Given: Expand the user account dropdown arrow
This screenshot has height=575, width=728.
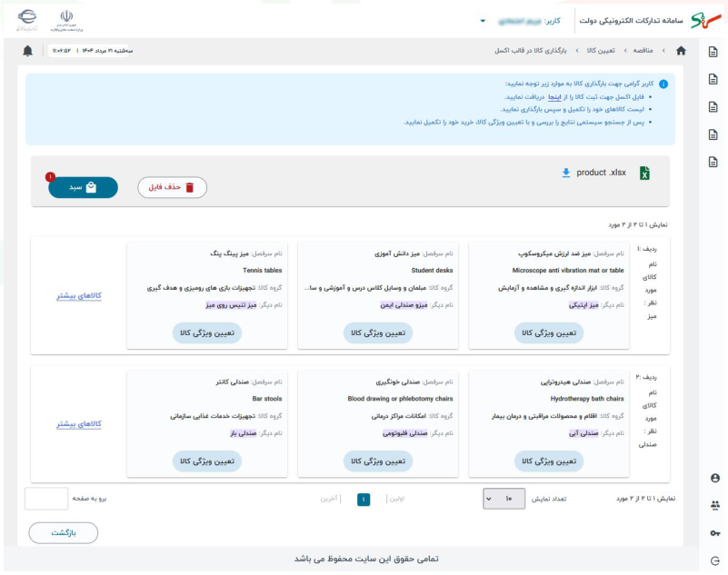Looking at the screenshot, I should pos(483,21).
